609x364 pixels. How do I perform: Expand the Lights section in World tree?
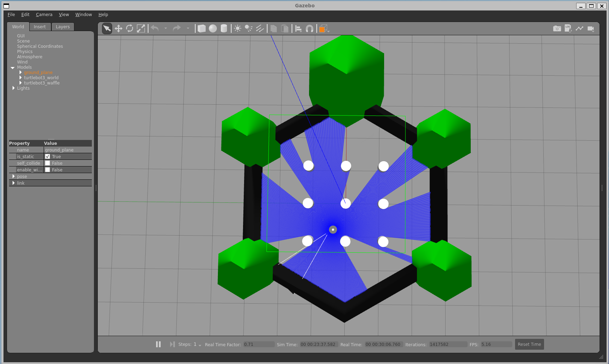(x=13, y=88)
